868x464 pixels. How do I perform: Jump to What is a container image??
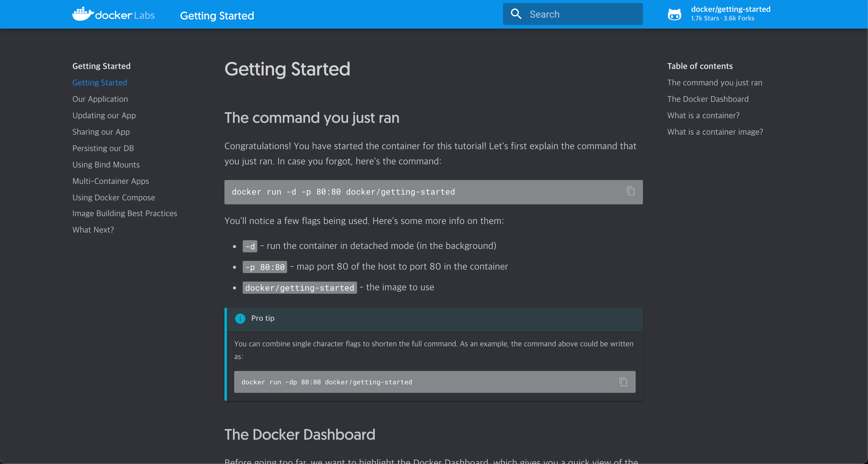[x=715, y=132]
